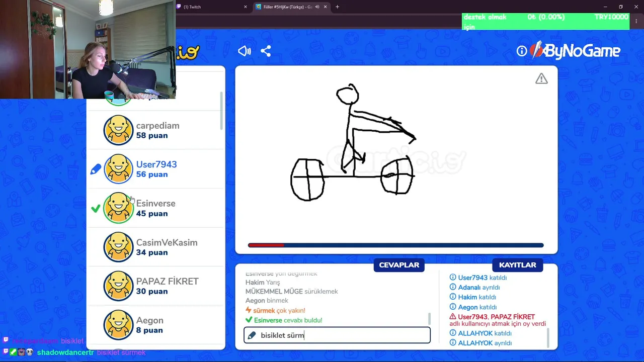Viewport: 644px width, 362px height.
Task: Mute the game sound with speaker icon
Action: (x=245, y=51)
